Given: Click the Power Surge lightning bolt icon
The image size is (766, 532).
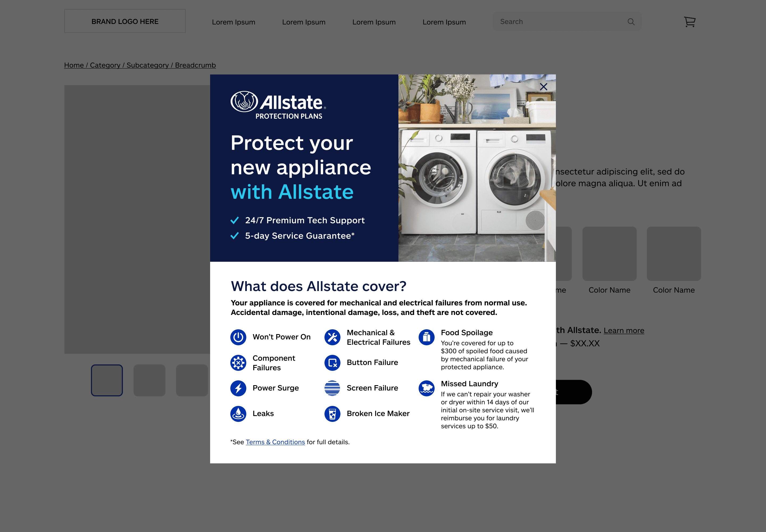Looking at the screenshot, I should click(238, 388).
